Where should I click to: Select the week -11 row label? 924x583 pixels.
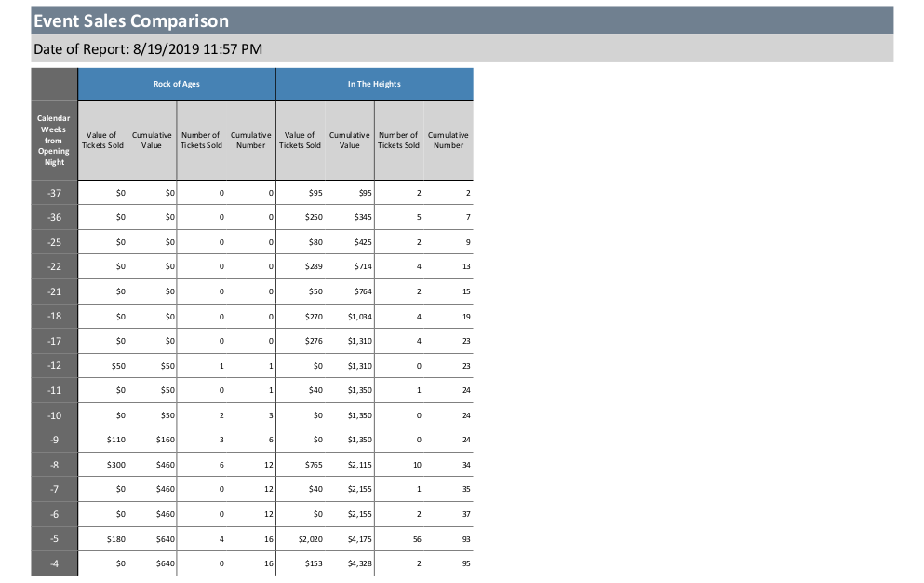pyautogui.click(x=54, y=390)
